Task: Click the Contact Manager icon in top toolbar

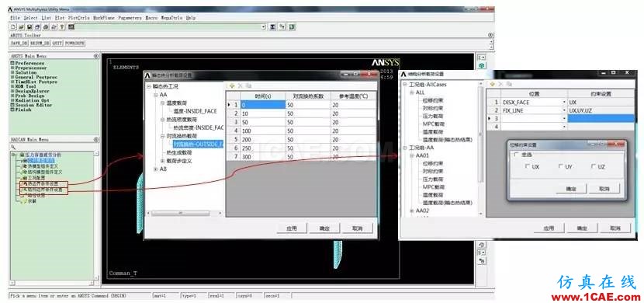Action: (292, 26)
